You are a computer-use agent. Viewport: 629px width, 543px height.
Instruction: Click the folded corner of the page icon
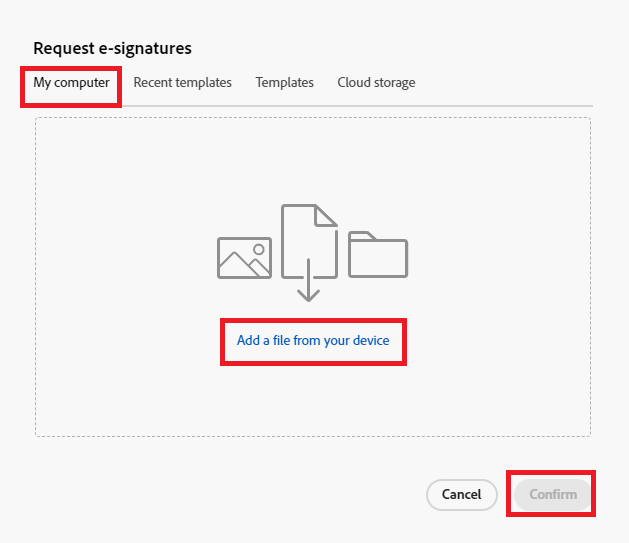click(x=325, y=216)
